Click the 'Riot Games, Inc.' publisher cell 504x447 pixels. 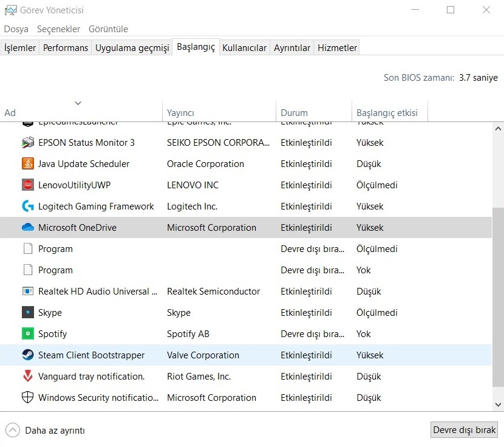199,377
